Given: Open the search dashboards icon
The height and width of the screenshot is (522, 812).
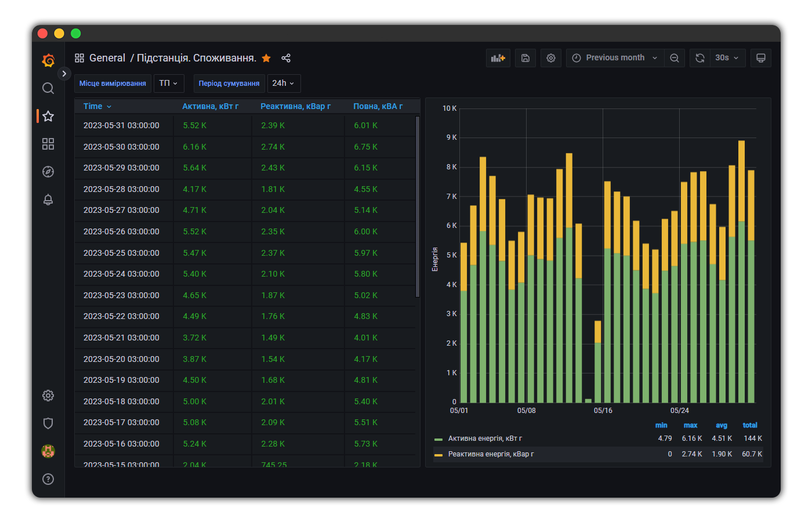Looking at the screenshot, I should [48, 88].
